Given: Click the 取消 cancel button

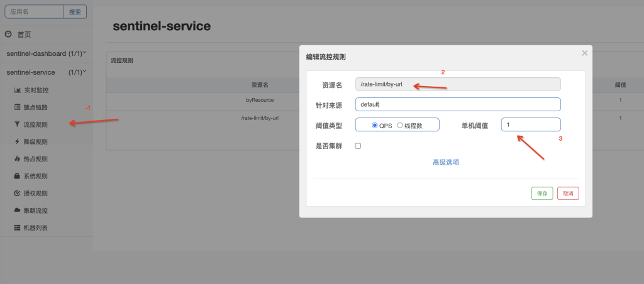Looking at the screenshot, I should pyautogui.click(x=568, y=194).
